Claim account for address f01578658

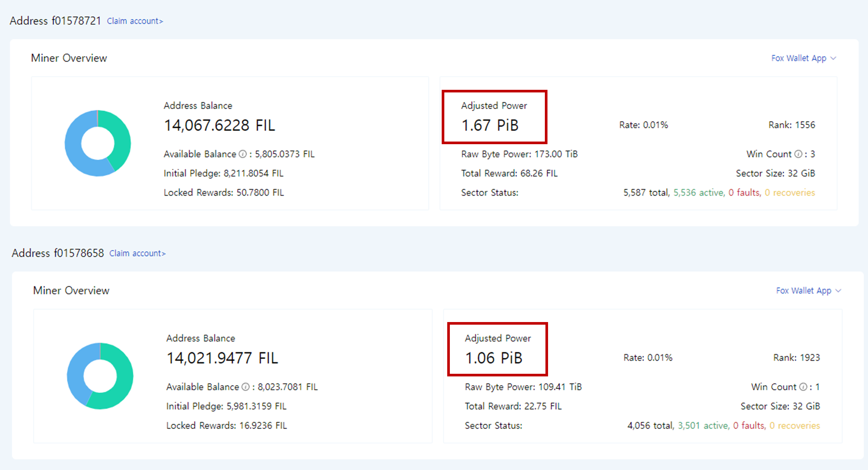tap(137, 253)
